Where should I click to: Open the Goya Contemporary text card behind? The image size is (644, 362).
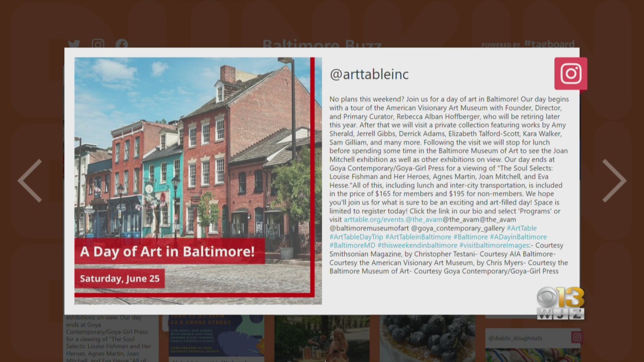pyautogui.click(x=111, y=338)
